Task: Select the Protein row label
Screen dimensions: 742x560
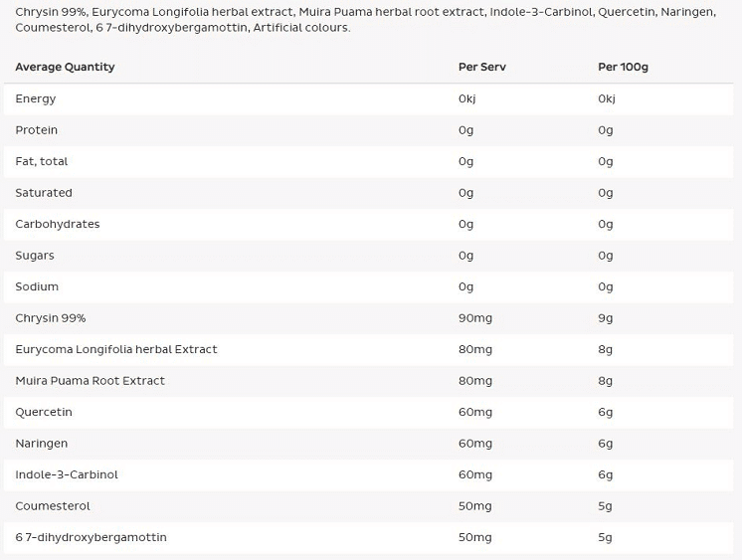Action: 37,129
